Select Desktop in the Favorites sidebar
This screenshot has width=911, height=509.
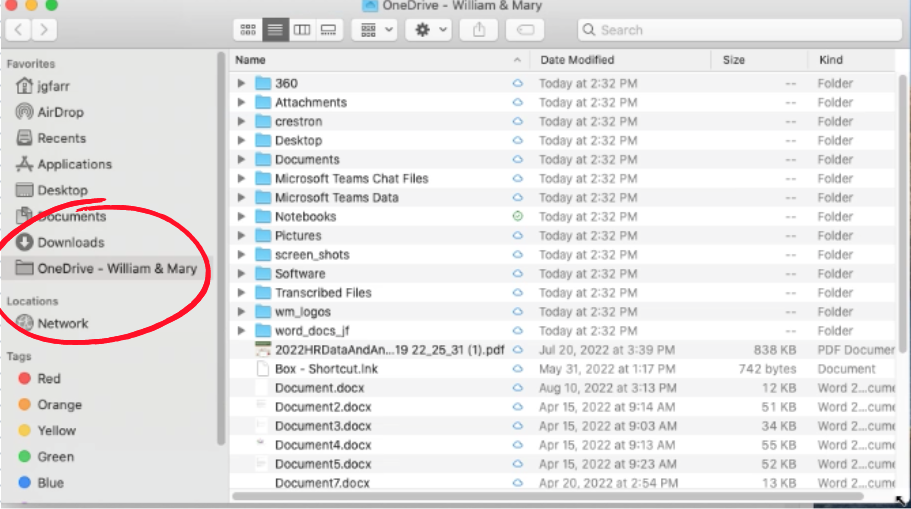point(62,190)
